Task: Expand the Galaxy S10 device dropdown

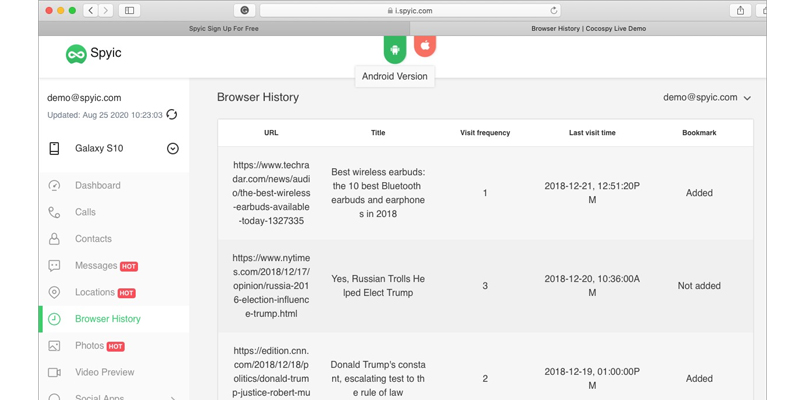Action: 172,149
